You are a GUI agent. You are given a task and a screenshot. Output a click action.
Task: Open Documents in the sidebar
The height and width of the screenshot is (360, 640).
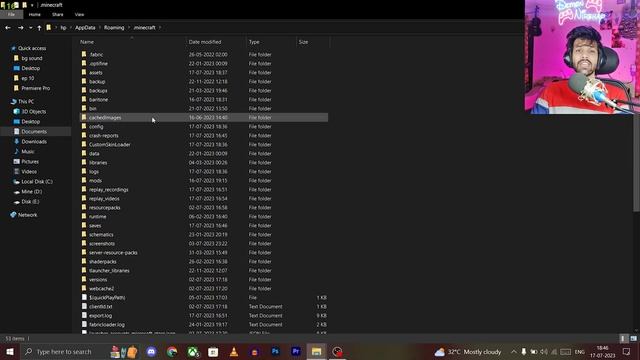(34, 131)
